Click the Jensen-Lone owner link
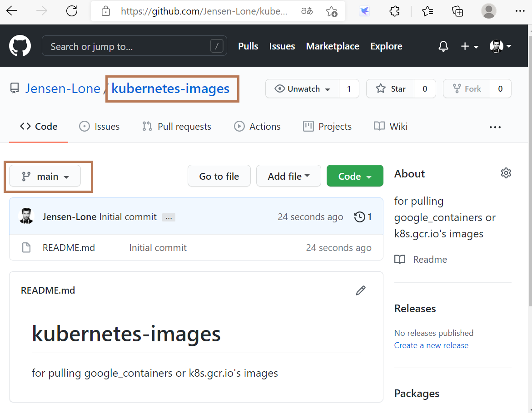Screen dimensions: 532x413 pos(63,88)
